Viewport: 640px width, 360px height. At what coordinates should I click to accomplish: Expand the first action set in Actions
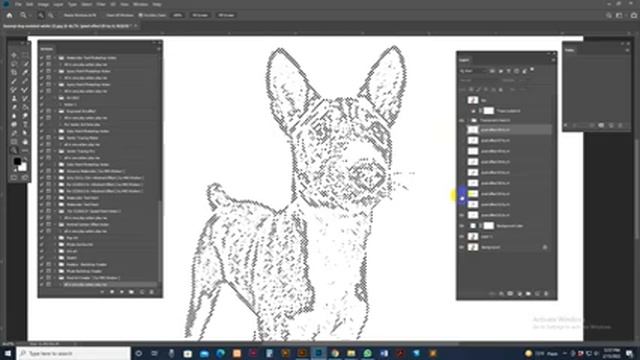point(56,58)
